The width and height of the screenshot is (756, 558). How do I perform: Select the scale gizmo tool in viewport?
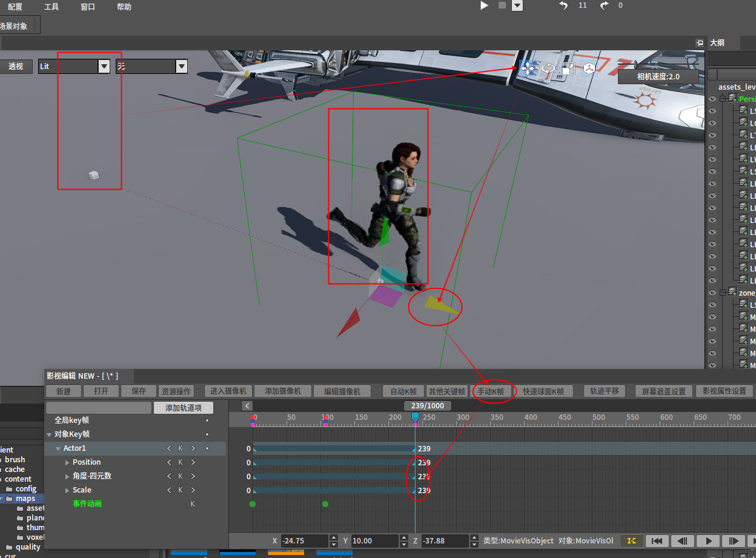[568, 68]
